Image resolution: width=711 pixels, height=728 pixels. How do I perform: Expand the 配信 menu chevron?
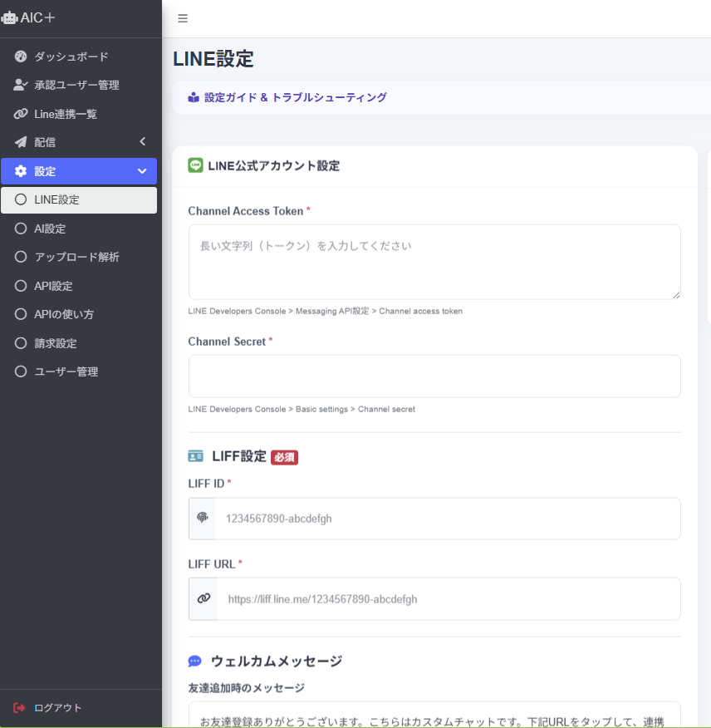click(142, 142)
